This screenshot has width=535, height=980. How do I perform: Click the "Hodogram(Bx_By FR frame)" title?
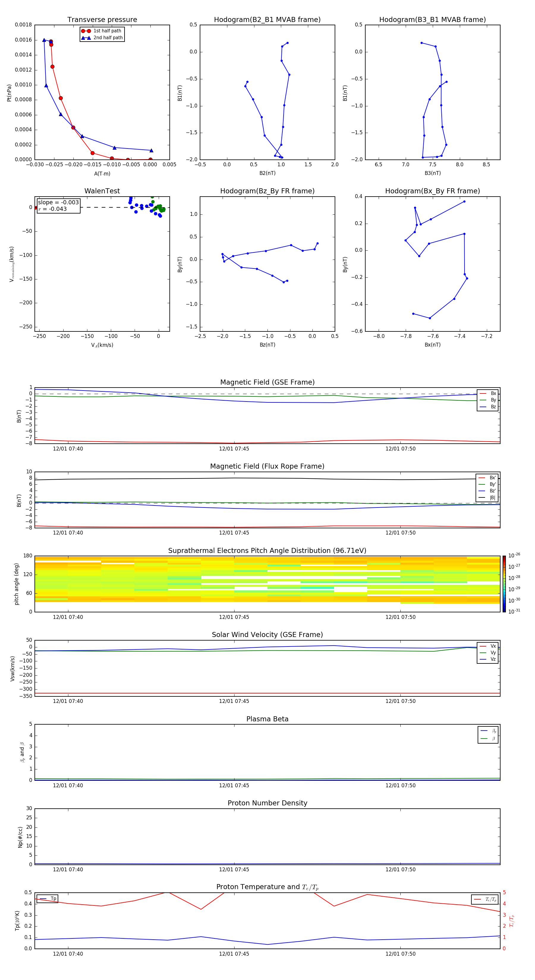[432, 191]
